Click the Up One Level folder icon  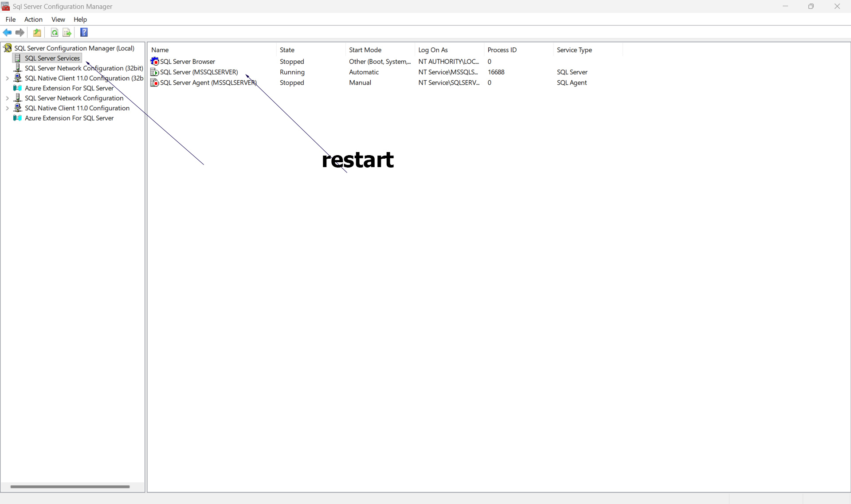[x=37, y=32]
